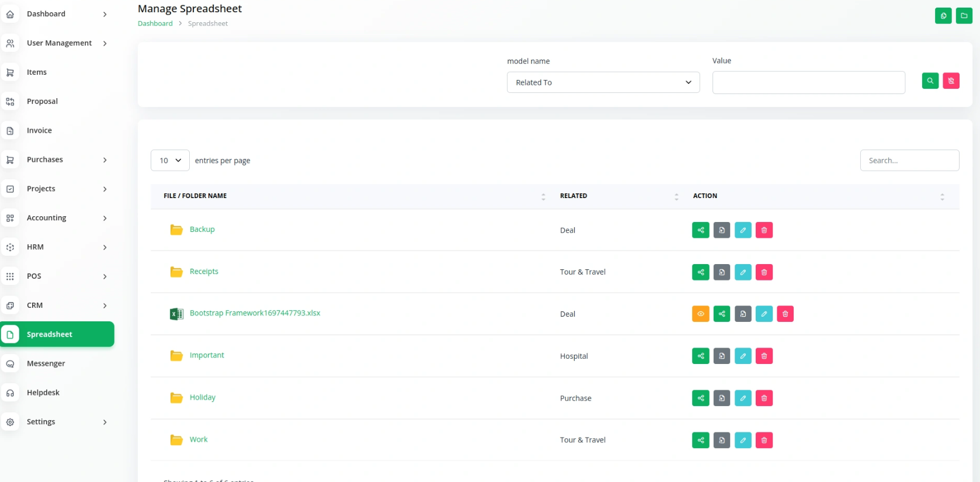Edit the Holiday folder
The image size is (980, 482).
[743, 398]
